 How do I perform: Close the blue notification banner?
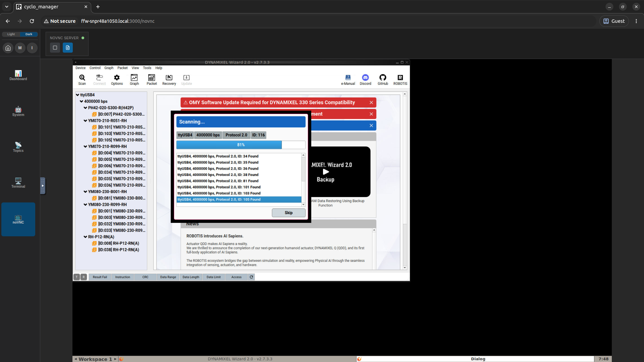[x=371, y=125]
